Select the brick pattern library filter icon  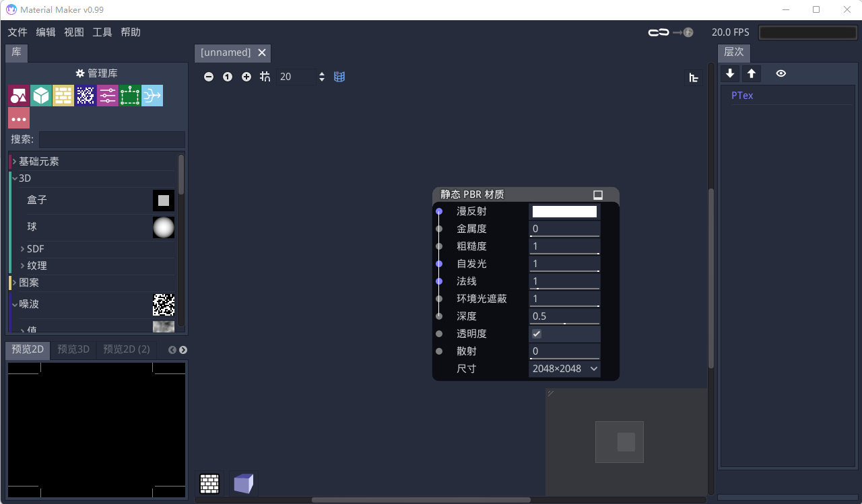63,96
